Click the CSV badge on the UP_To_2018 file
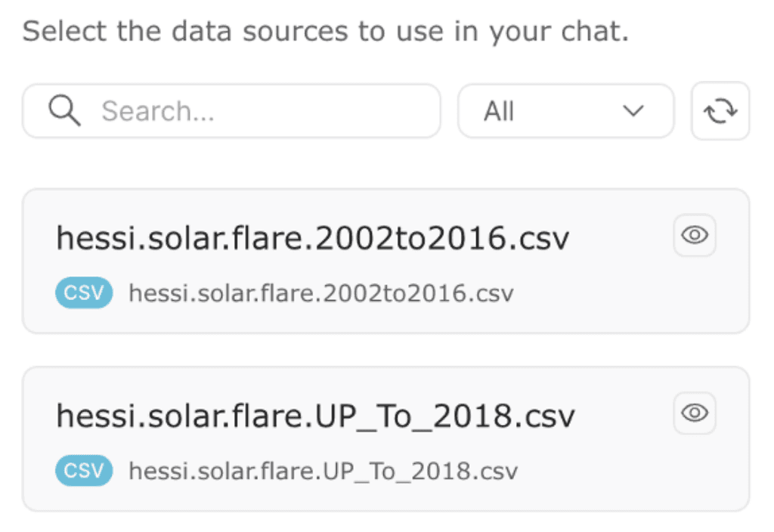This screenshot has height=532, width=774. click(x=83, y=470)
